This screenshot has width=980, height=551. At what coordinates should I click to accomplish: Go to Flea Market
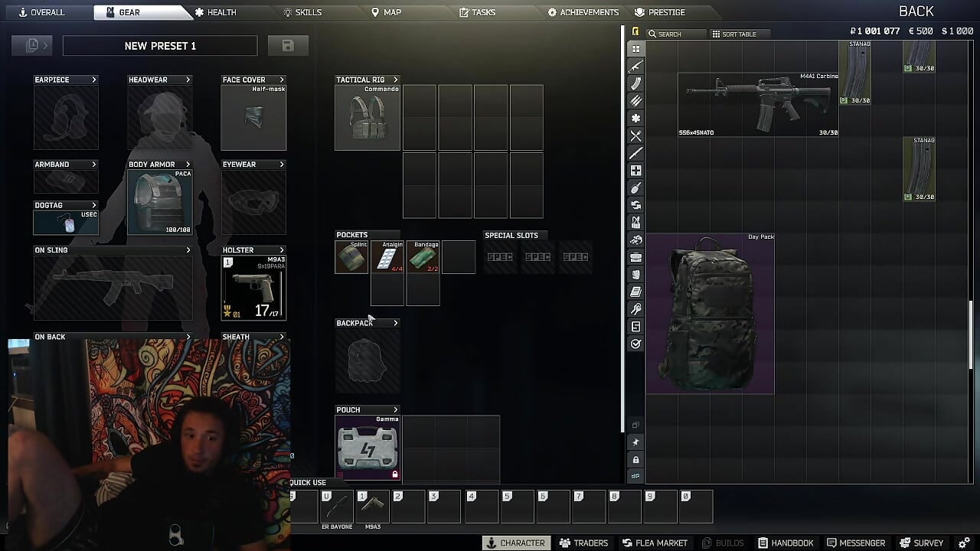pos(654,543)
